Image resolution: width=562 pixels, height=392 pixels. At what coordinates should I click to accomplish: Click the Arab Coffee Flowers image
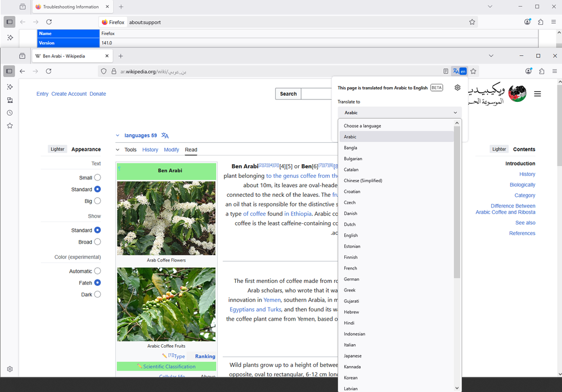point(166,218)
